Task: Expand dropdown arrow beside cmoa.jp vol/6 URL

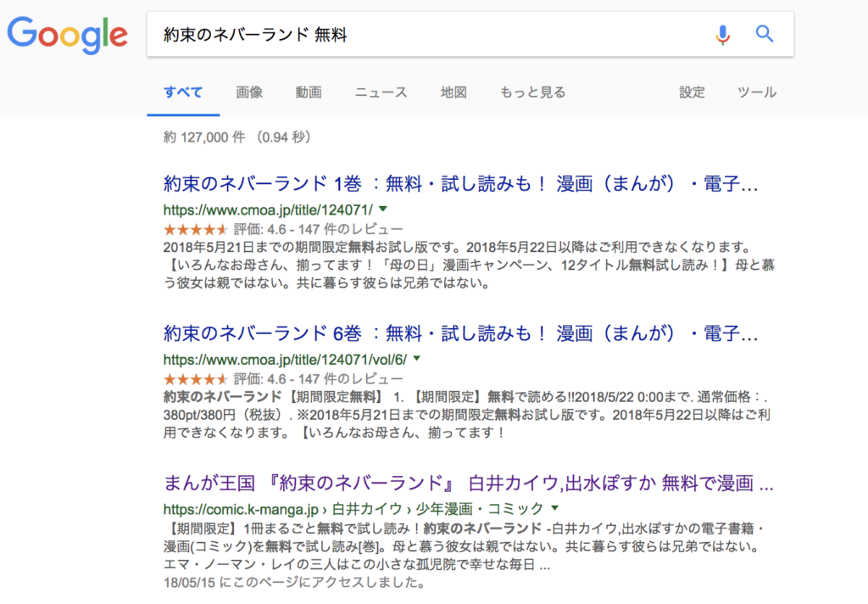Action: [417, 359]
